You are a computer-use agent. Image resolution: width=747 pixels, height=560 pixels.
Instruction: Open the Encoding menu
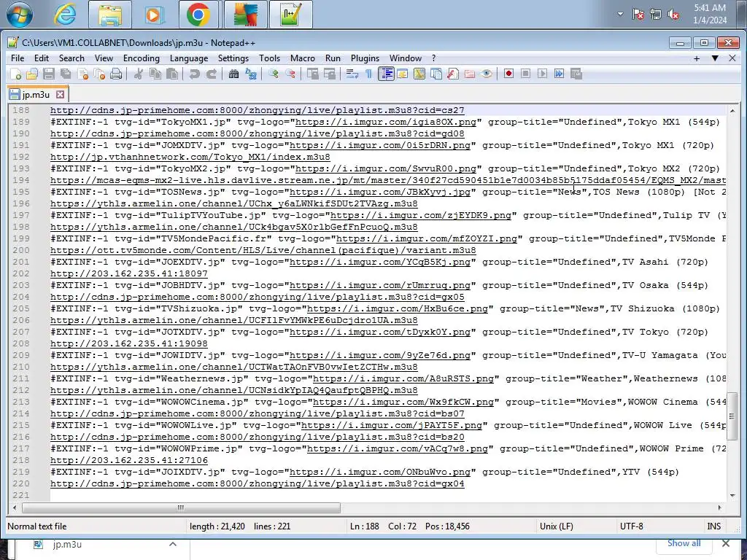click(x=142, y=58)
